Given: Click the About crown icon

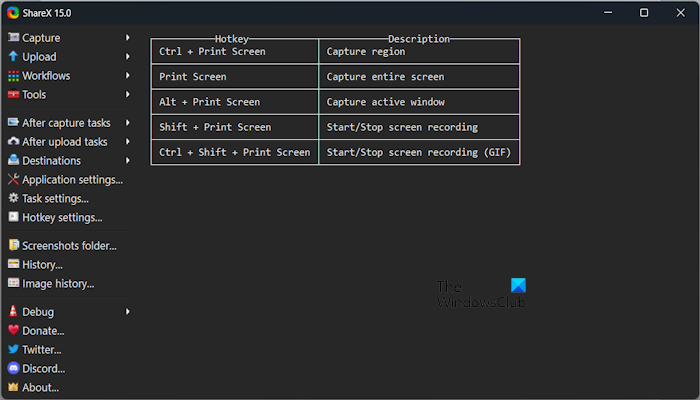Looking at the screenshot, I should [x=14, y=388].
